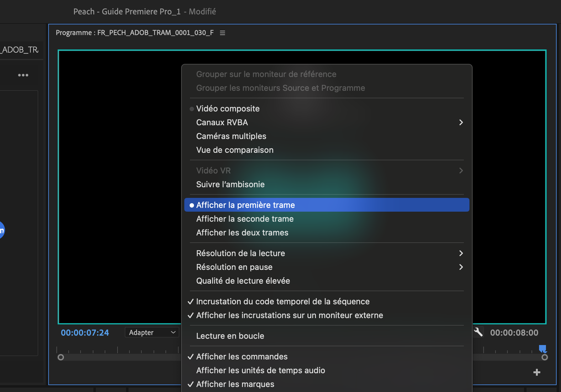Enable Lecture en boucle
Viewport: 561px width, 392px height.
230,336
